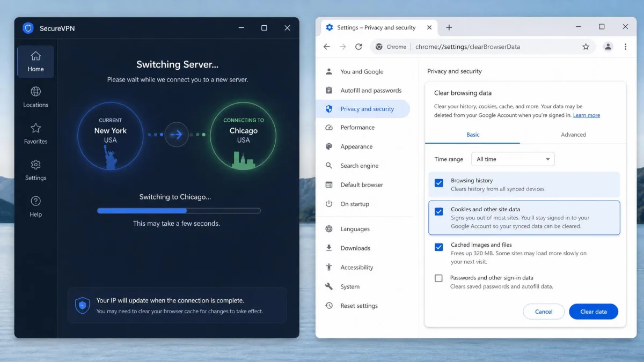Click the SecureVPN shield logo in title bar

click(28, 28)
